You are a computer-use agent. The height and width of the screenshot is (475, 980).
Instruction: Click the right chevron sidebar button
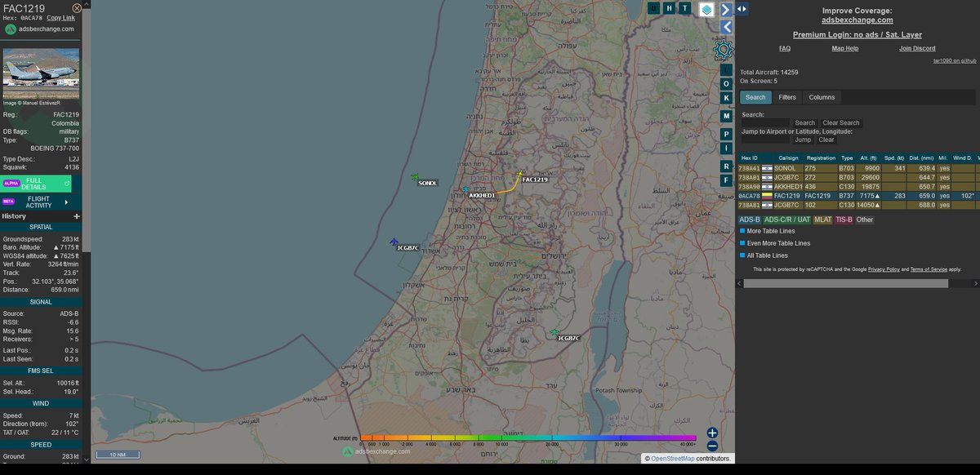coord(726,9)
